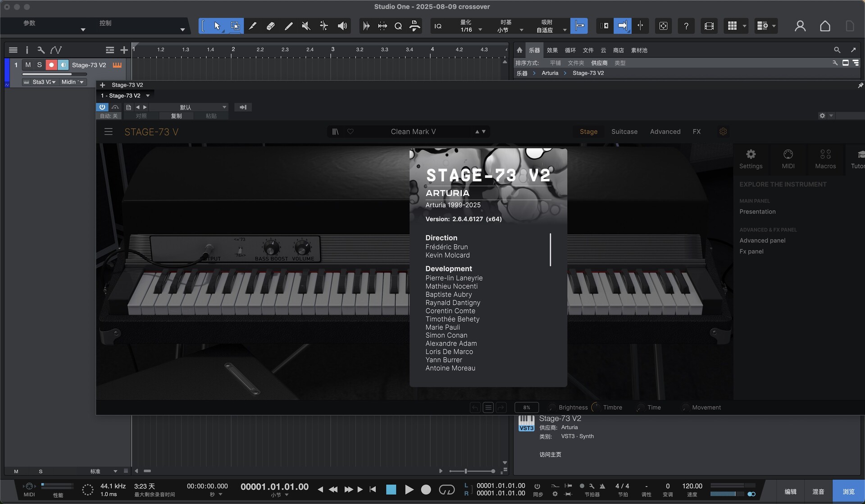This screenshot has width=865, height=504.
Task: Open the MidIn input dropdown on track
Action: click(x=73, y=82)
